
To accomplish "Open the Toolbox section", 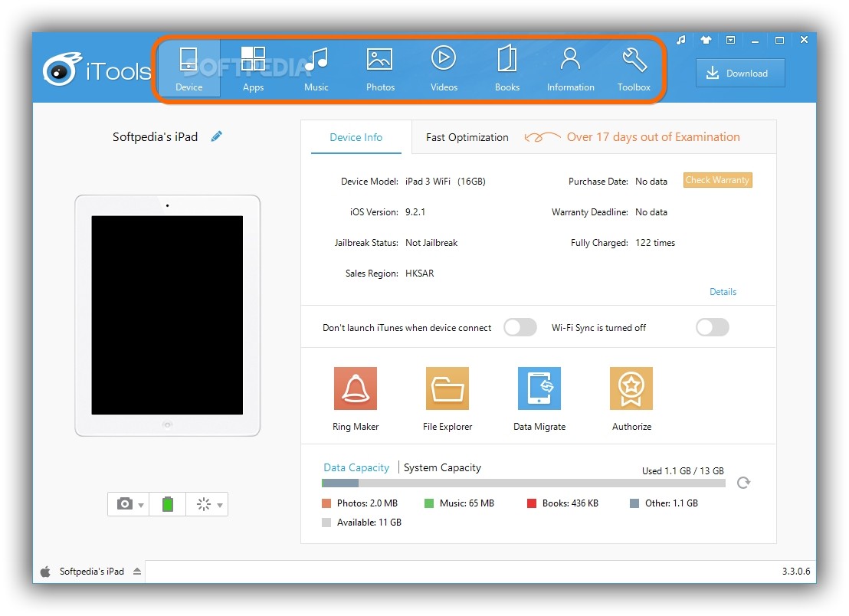I will point(634,69).
